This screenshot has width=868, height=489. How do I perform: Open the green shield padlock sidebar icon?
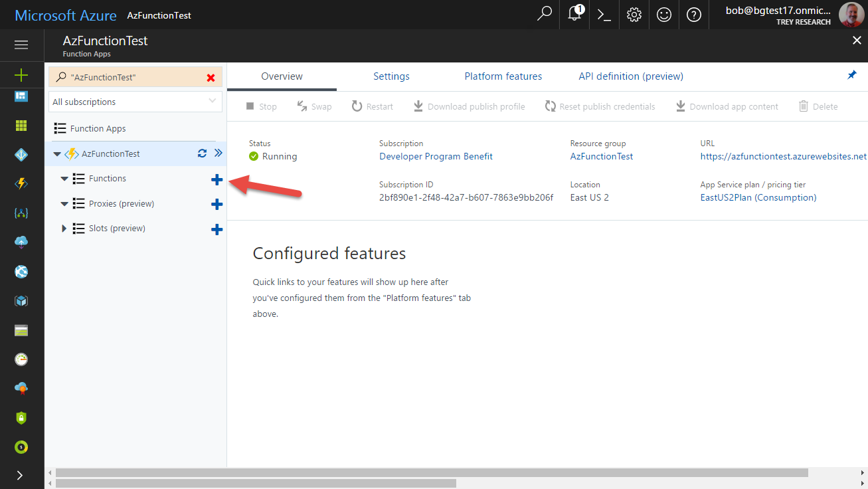pyautogui.click(x=21, y=418)
